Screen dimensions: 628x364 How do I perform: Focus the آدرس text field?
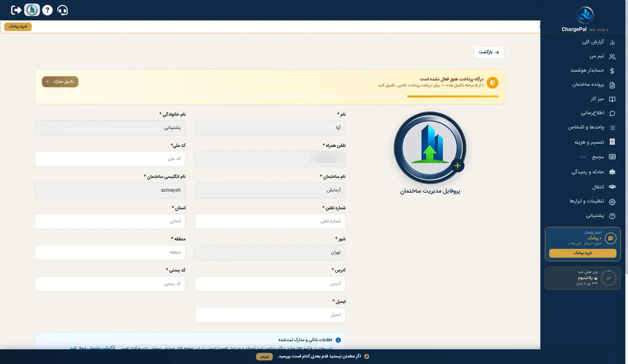(x=270, y=284)
